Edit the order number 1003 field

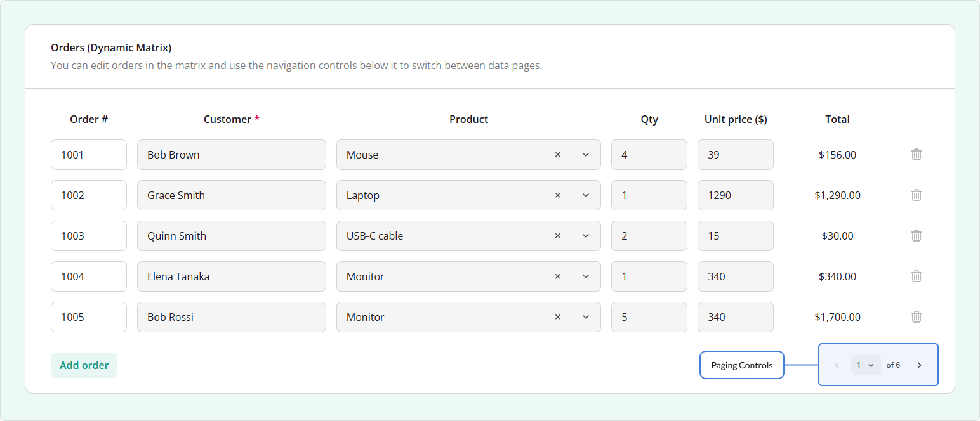click(x=89, y=236)
